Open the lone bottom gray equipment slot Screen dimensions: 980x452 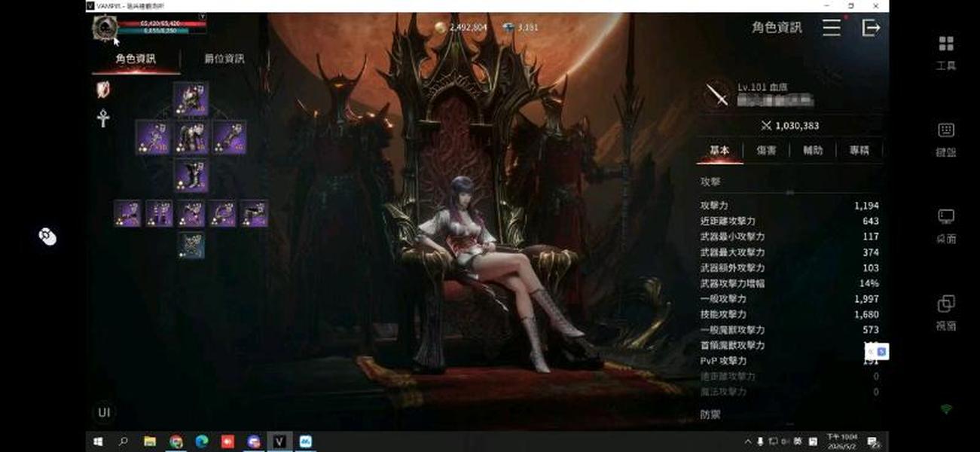point(191,245)
